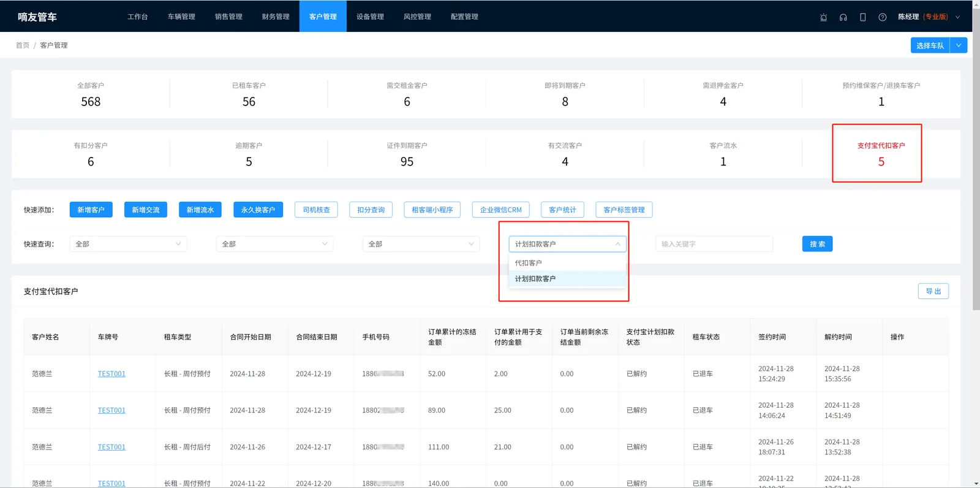Go to 销售管理 in top navigation
Screen dimensions: 980x488
click(x=228, y=17)
